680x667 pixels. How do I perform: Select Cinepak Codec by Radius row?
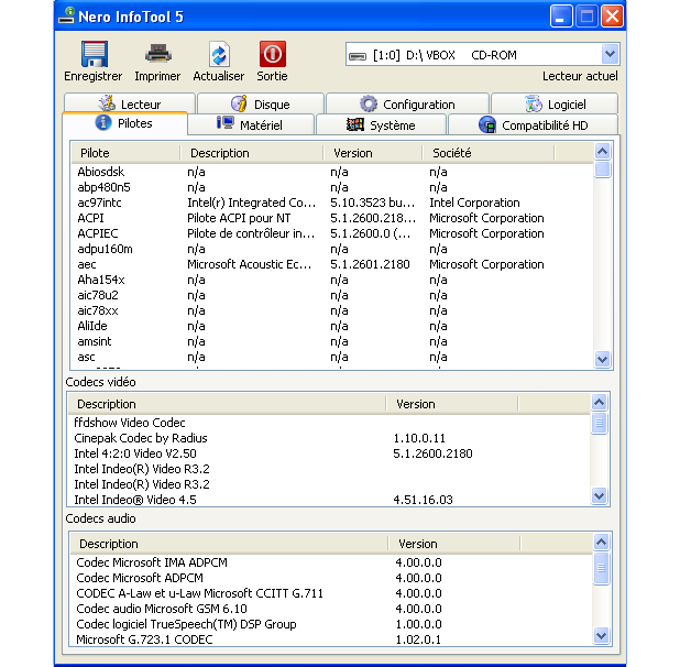pos(329,438)
